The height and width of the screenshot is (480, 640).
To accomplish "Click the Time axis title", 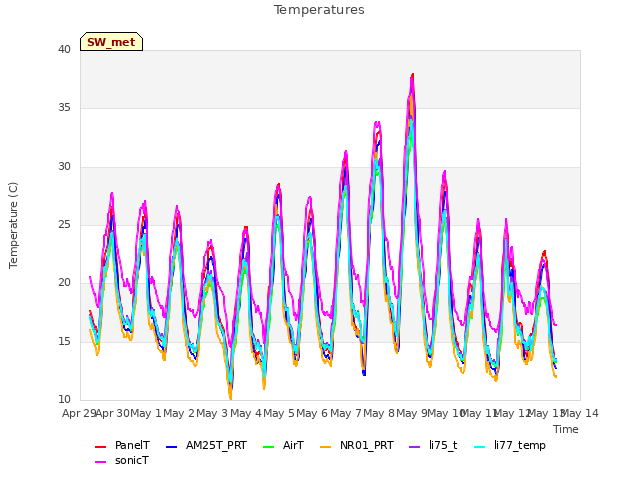I will (566, 429).
